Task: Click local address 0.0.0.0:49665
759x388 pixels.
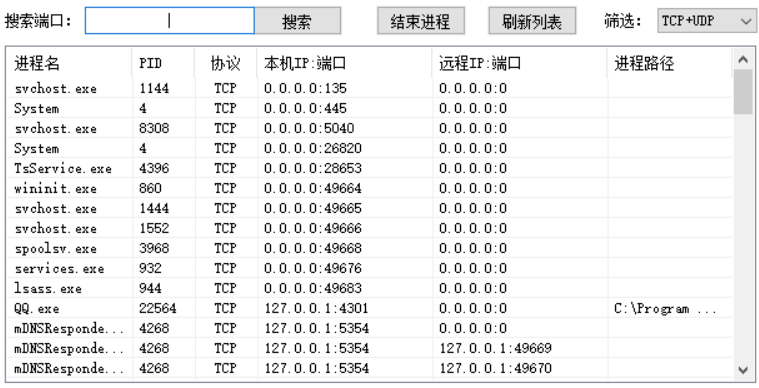Action: (313, 209)
